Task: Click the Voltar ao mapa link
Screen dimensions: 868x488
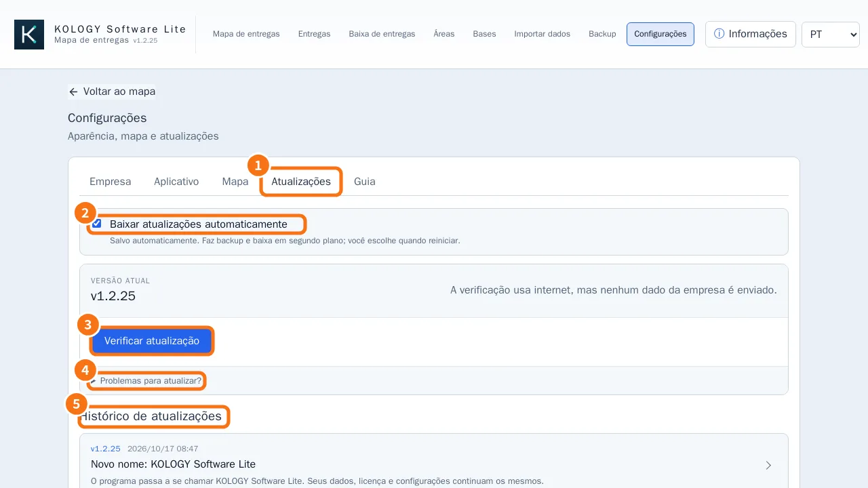Action: 112,91
